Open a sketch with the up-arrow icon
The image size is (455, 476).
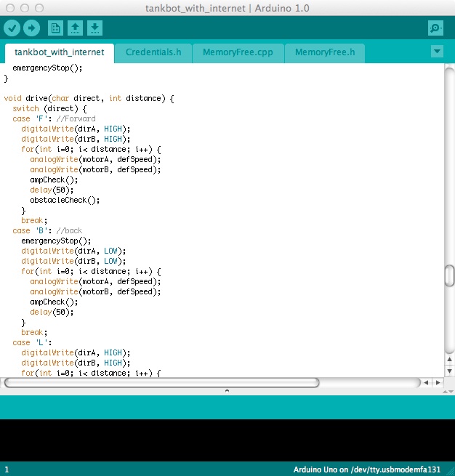(76, 28)
